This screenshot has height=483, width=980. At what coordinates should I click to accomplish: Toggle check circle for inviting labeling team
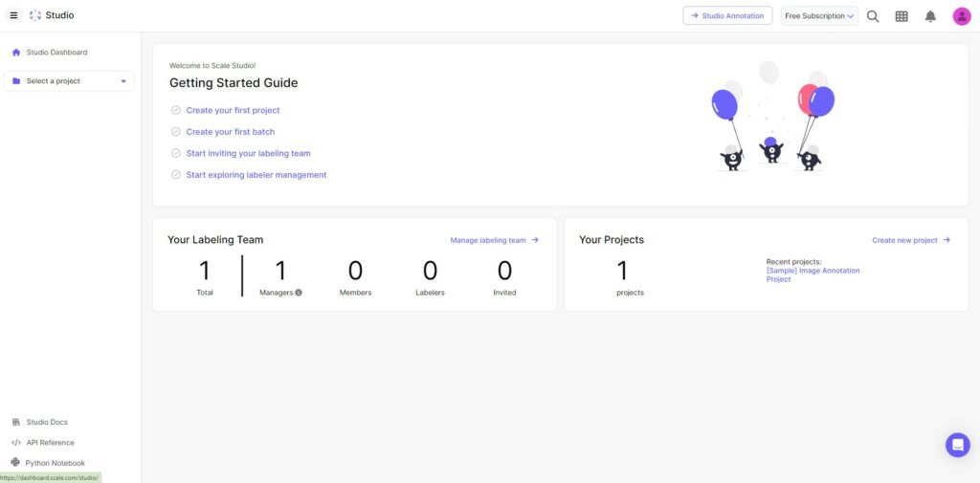[x=176, y=153]
